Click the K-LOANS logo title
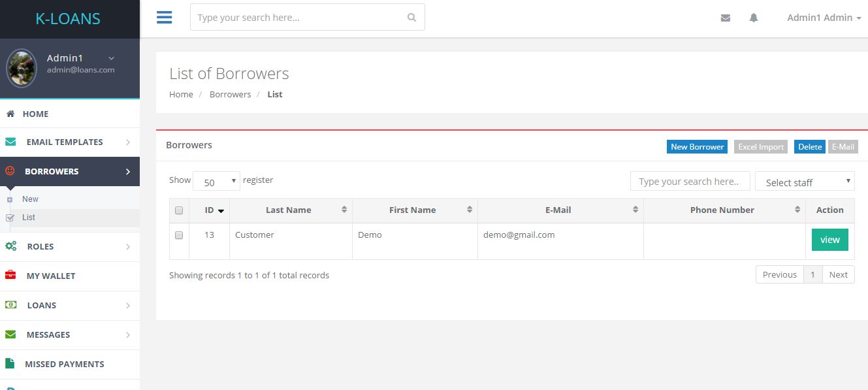868x390 pixels. tap(68, 19)
